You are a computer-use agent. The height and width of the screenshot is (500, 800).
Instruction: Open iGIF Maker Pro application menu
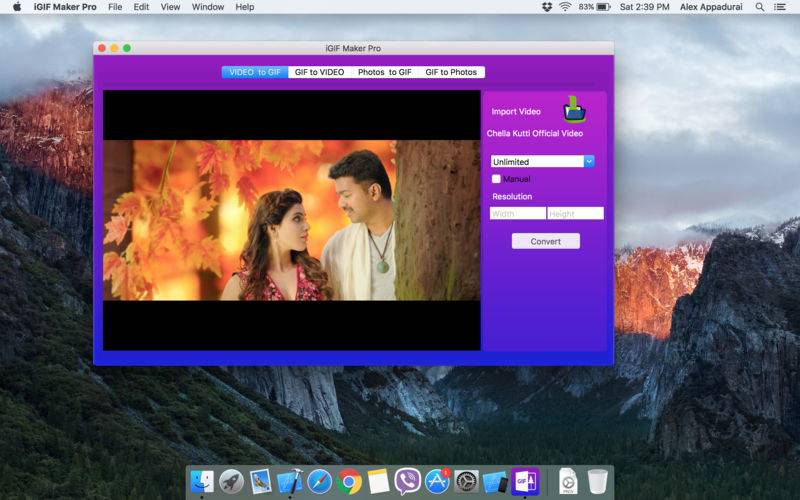point(65,7)
